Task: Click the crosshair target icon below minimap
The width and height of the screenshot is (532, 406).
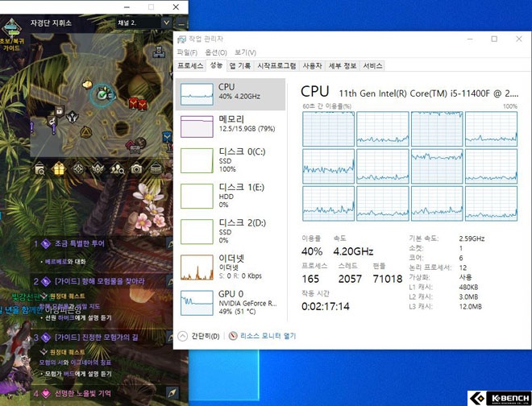Action: (78, 168)
